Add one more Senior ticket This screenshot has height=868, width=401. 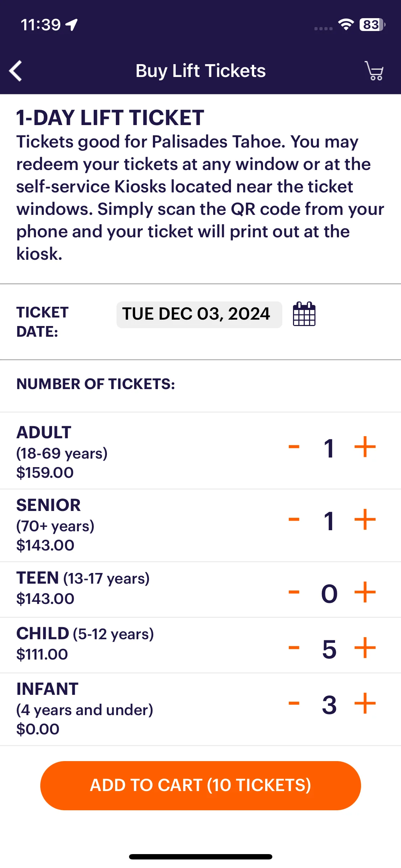pyautogui.click(x=365, y=520)
